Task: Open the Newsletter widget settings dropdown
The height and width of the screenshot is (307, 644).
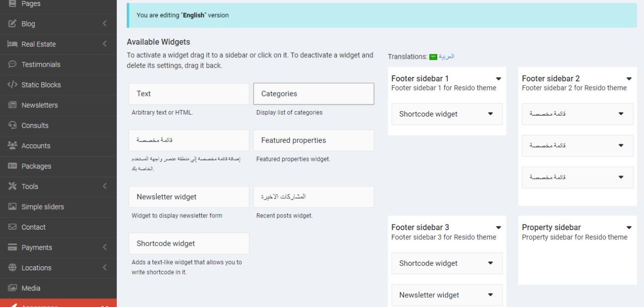Action: (490, 295)
